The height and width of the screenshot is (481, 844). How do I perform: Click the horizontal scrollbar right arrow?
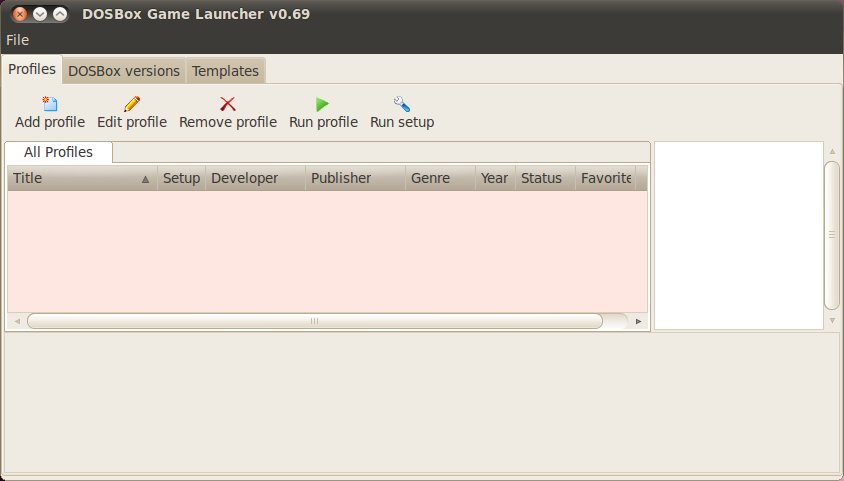pos(638,321)
